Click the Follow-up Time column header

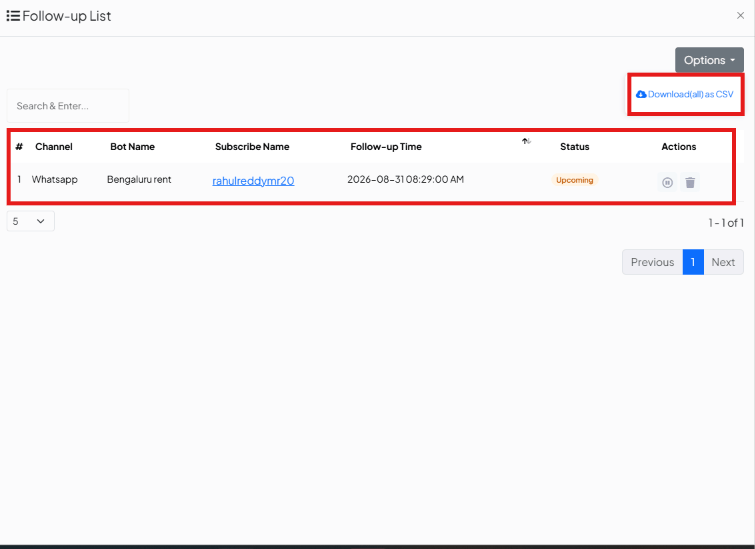click(386, 147)
